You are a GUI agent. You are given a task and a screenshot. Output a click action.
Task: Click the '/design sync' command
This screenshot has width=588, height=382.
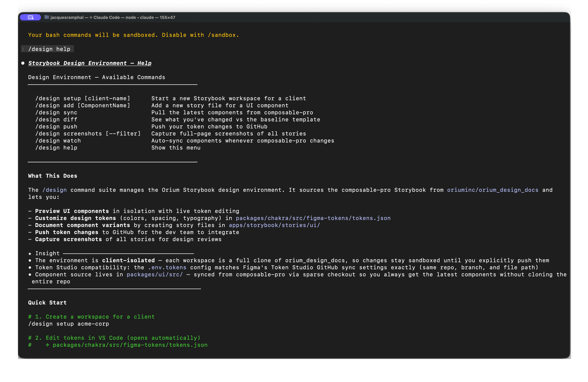click(56, 113)
